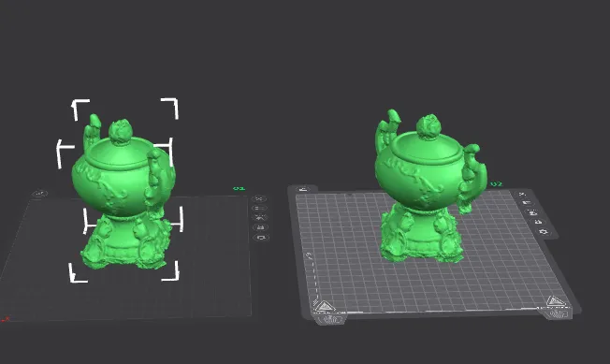This screenshot has width=610, height=364.
Task: Auto-orient objects on plate 01
Action: click(x=259, y=208)
